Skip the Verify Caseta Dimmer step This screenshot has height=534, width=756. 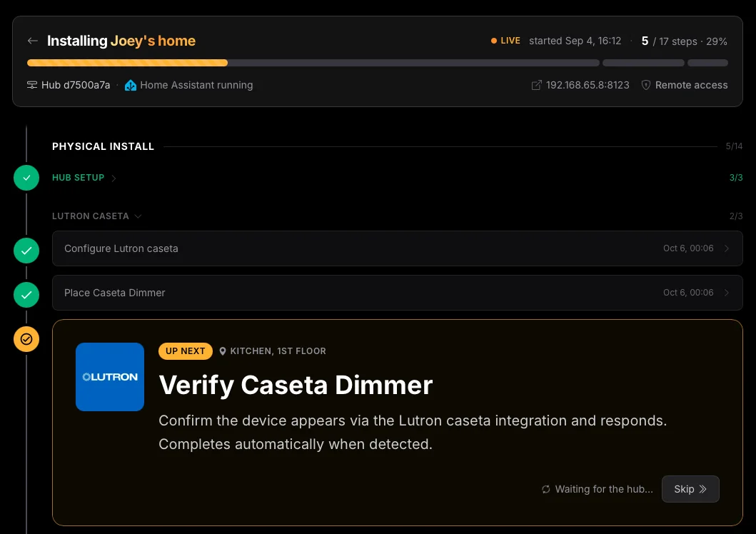pyautogui.click(x=690, y=489)
